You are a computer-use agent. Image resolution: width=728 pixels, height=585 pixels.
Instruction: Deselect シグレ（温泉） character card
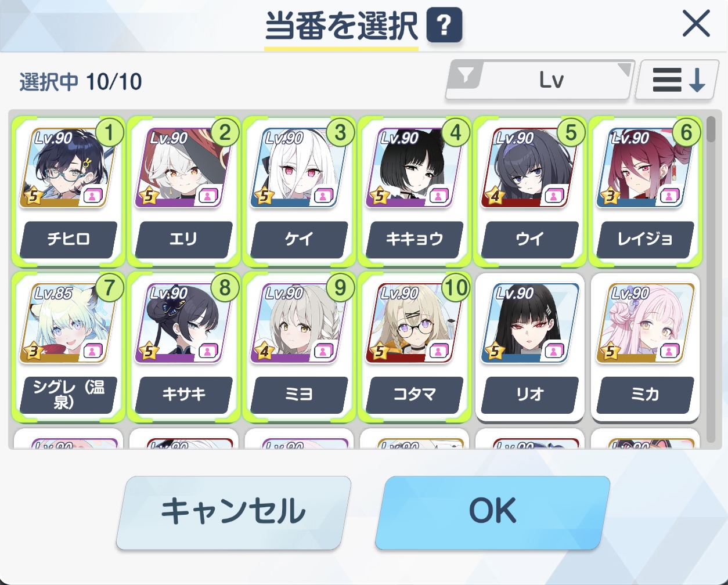68,346
